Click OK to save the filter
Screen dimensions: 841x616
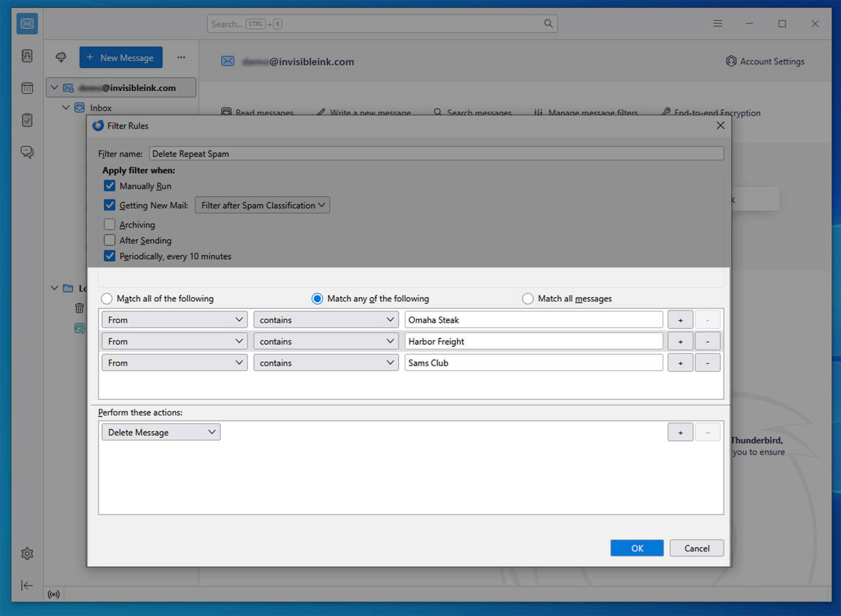pos(637,548)
